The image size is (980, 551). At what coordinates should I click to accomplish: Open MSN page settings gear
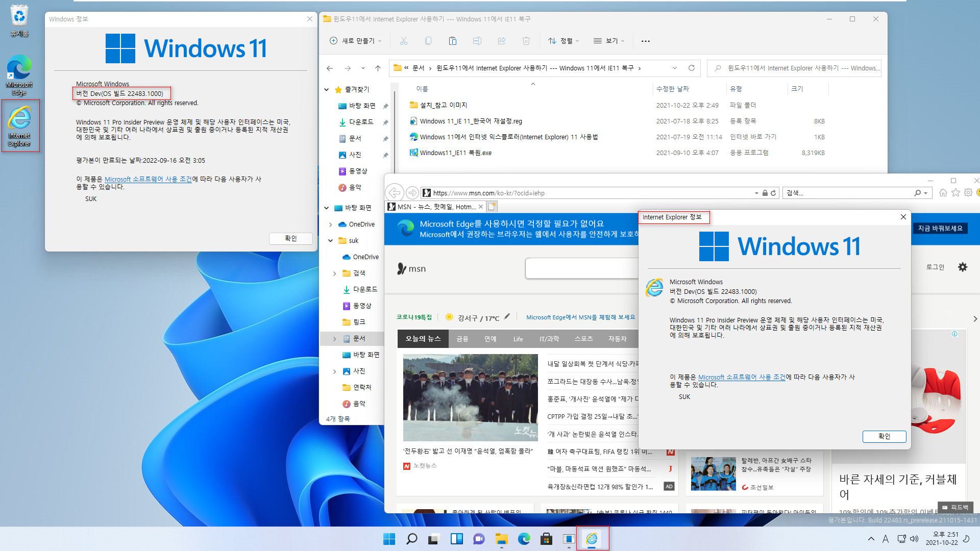pyautogui.click(x=963, y=267)
